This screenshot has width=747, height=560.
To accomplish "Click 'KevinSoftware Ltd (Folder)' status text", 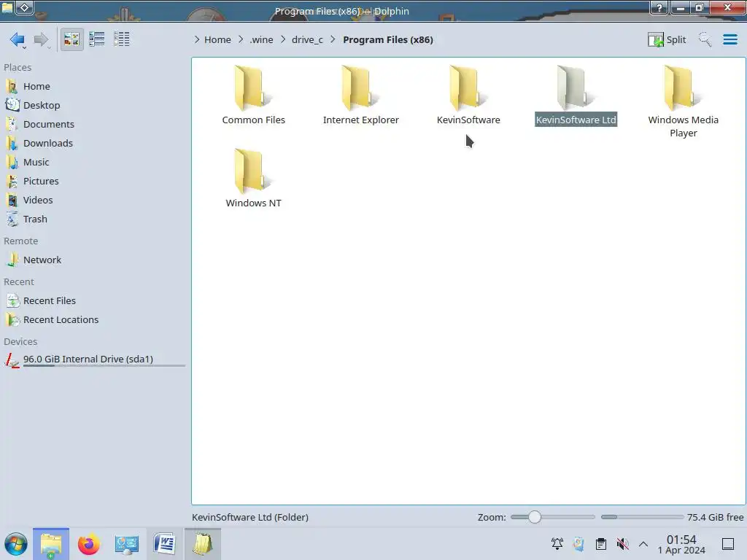I will tap(250, 517).
